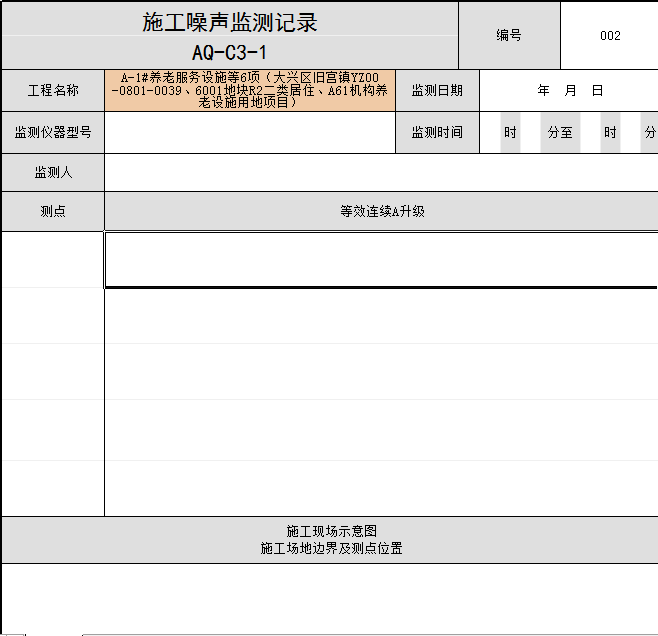Click the title cell 施工噪声监测记录

229,23
